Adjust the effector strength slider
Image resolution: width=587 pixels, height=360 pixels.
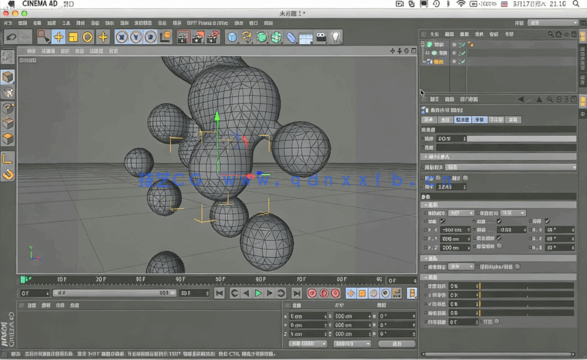point(521,139)
